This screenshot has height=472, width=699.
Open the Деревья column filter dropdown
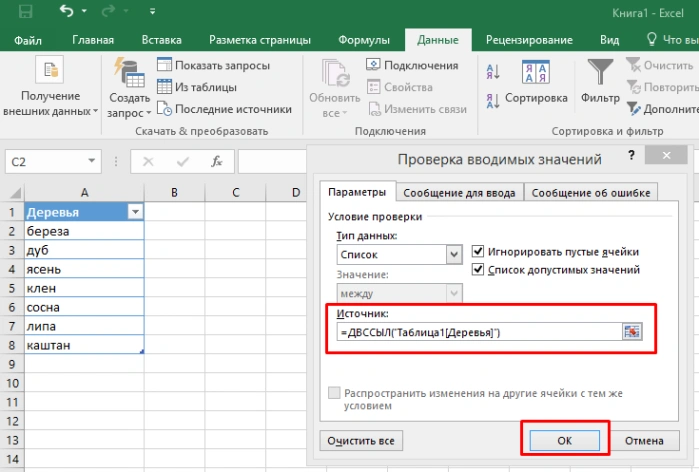click(x=135, y=212)
